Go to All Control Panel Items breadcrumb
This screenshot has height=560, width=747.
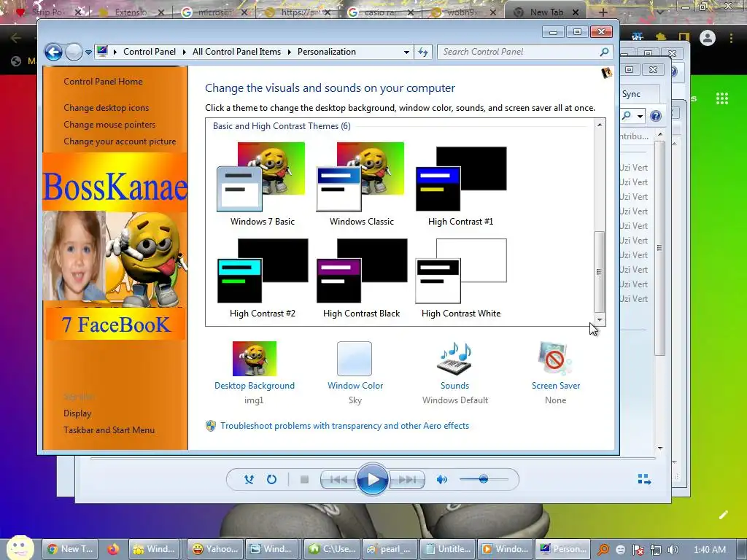pyautogui.click(x=236, y=52)
